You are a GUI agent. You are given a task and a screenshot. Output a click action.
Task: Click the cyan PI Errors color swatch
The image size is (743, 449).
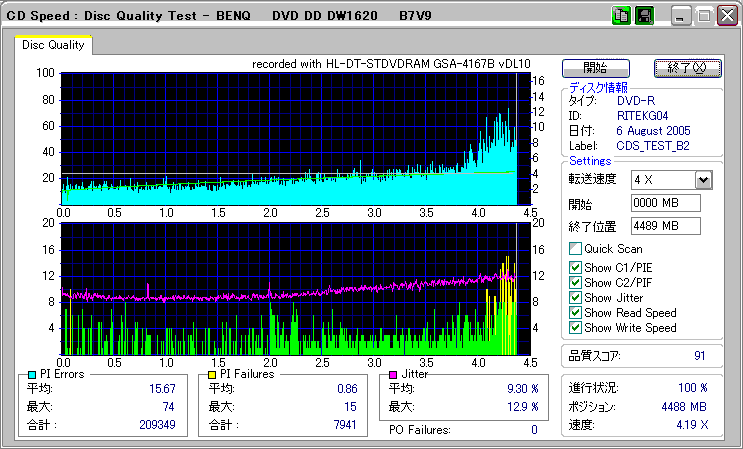point(32,374)
